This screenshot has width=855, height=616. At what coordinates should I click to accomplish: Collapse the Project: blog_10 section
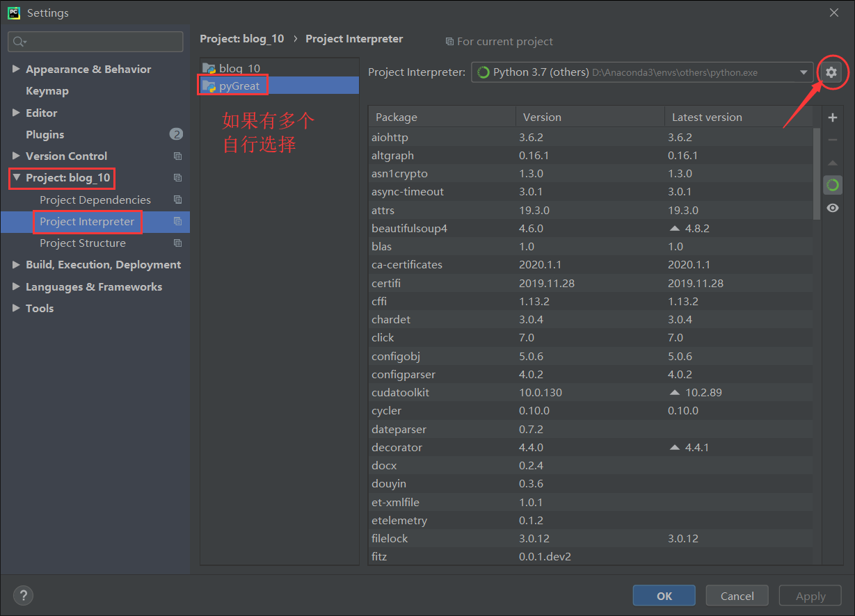[16, 178]
